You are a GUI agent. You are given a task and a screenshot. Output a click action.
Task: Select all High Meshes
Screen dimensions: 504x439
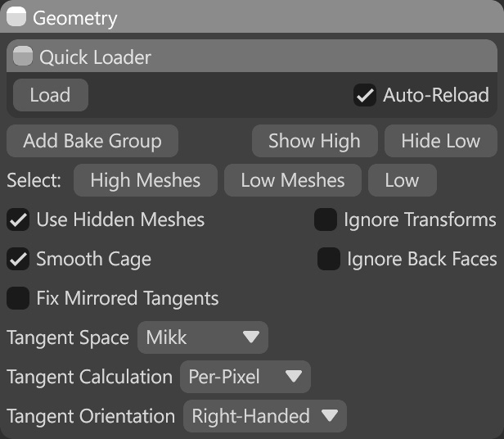(x=145, y=180)
